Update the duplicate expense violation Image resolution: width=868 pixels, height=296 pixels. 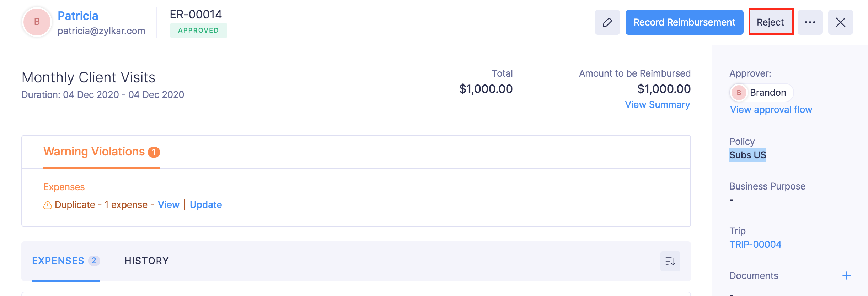(206, 205)
